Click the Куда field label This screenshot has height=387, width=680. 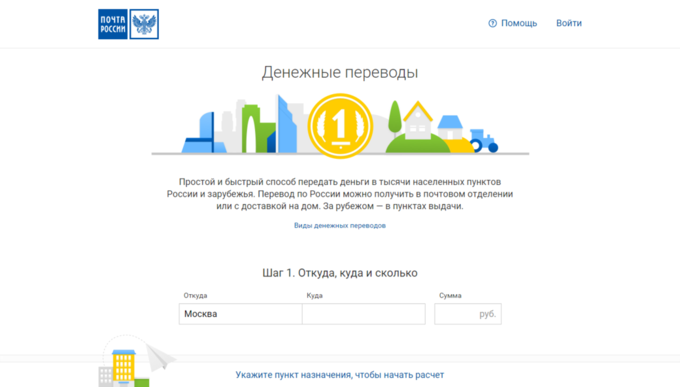click(314, 295)
